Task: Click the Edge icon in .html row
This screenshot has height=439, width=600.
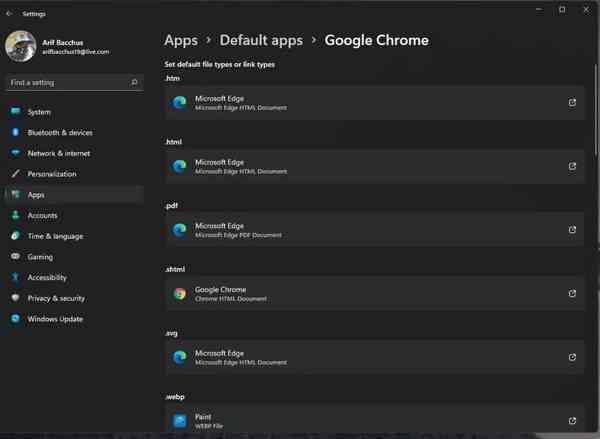Action: tap(179, 166)
